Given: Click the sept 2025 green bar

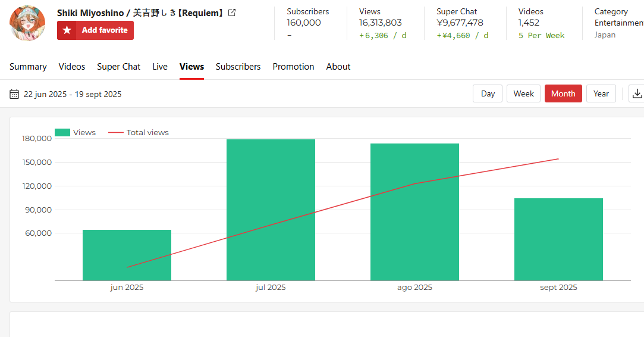Looking at the screenshot, I should pos(558,239).
